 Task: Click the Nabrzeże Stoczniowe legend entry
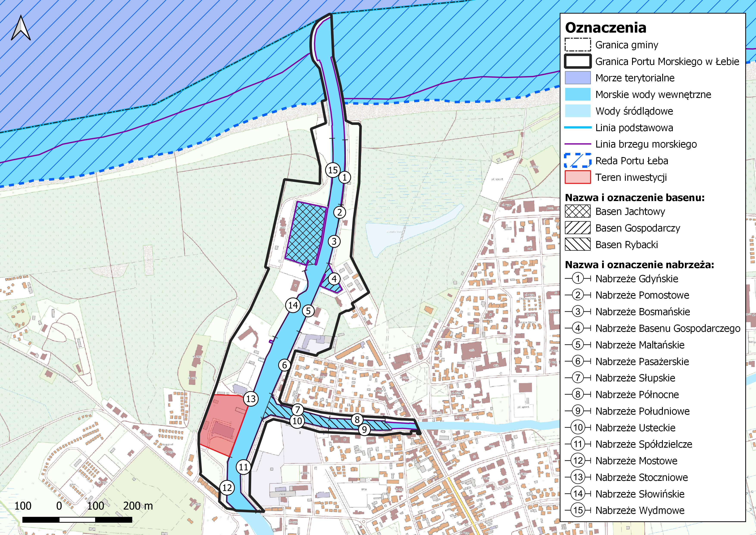click(626, 477)
